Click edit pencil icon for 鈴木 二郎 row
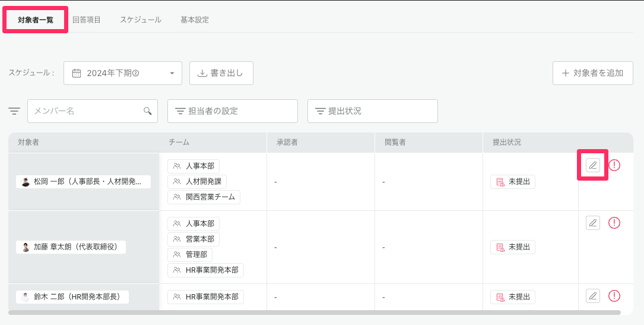The image size is (644, 325). pos(592,295)
